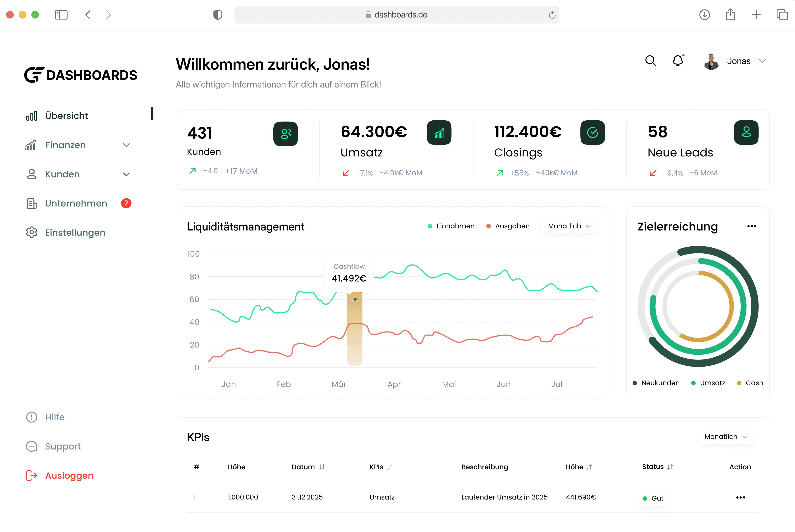Click Safari's download icon
Image resolution: width=795 pixels, height=532 pixels.
click(x=704, y=15)
